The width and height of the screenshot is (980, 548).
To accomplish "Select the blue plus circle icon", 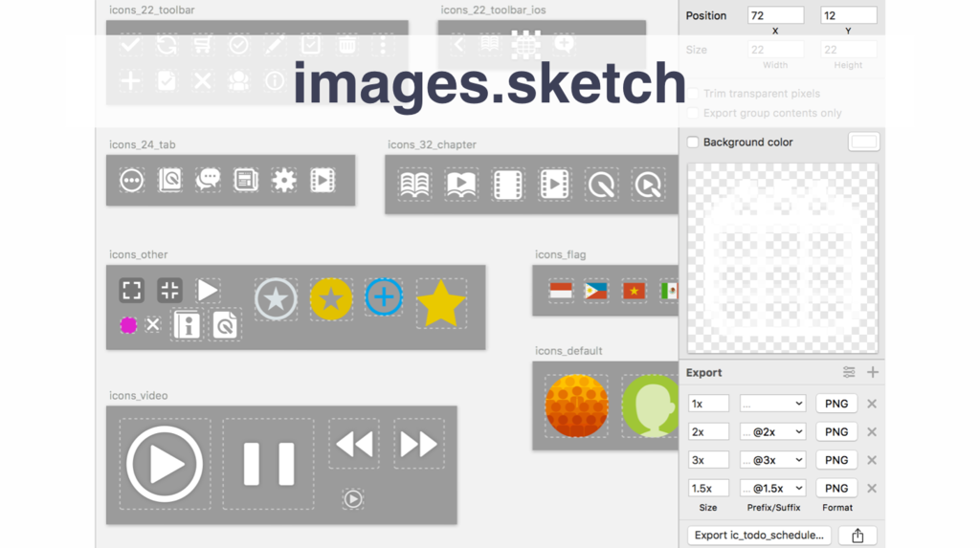I will pyautogui.click(x=384, y=296).
